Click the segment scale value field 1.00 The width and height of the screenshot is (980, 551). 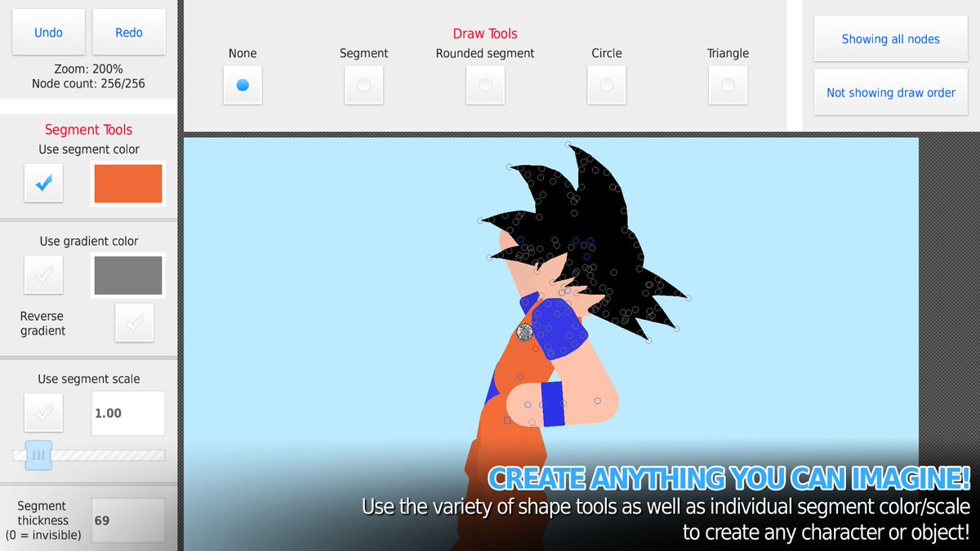coord(128,413)
